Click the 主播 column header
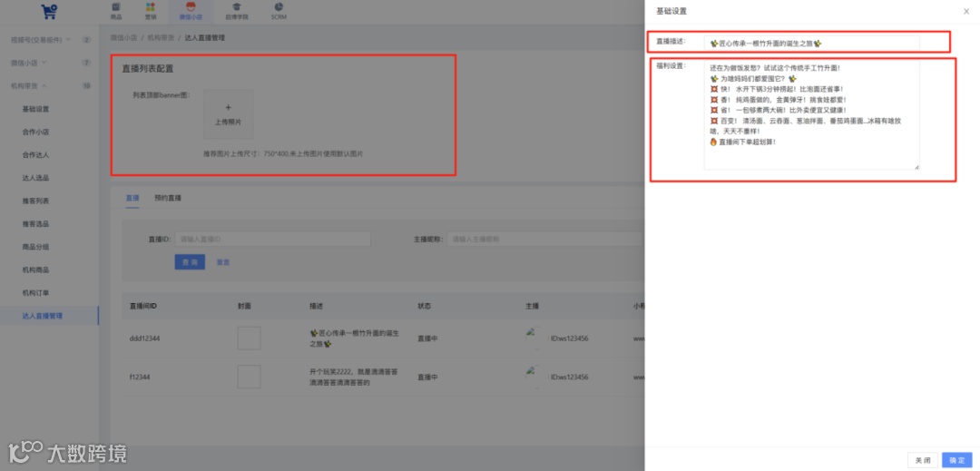 click(533, 306)
